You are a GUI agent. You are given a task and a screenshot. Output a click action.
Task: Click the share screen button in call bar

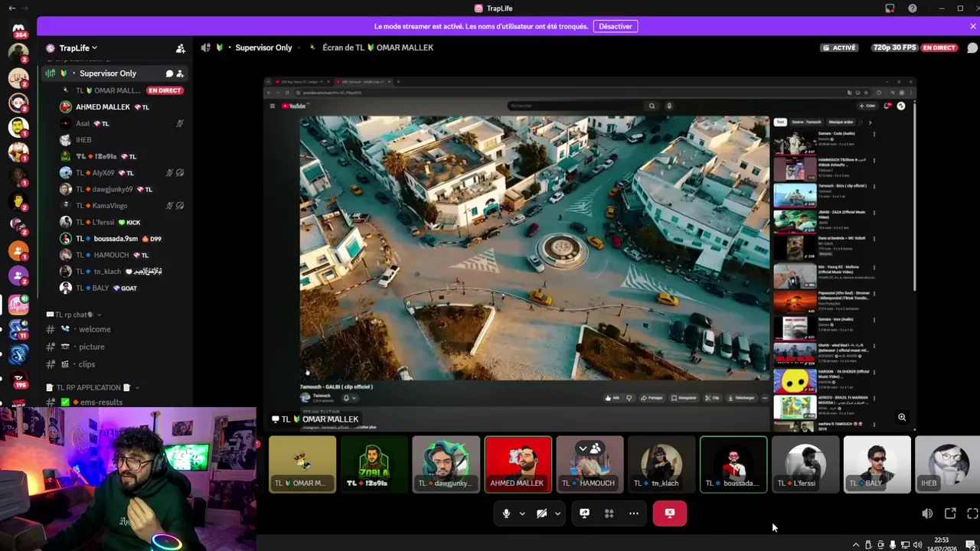tap(584, 514)
